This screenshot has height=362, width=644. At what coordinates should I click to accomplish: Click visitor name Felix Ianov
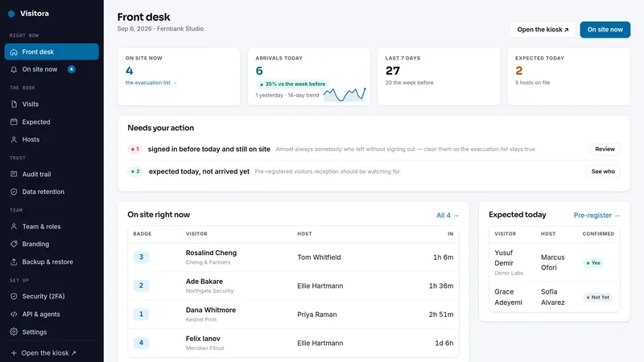pos(203,339)
